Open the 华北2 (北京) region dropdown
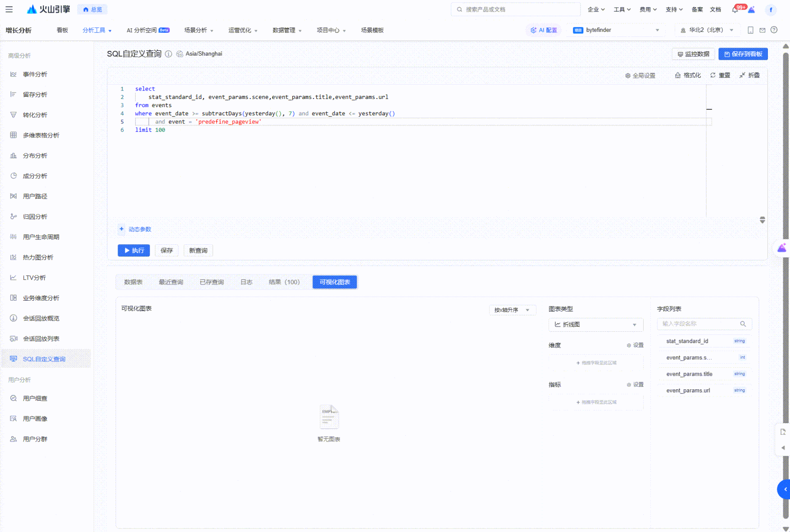 pos(707,30)
